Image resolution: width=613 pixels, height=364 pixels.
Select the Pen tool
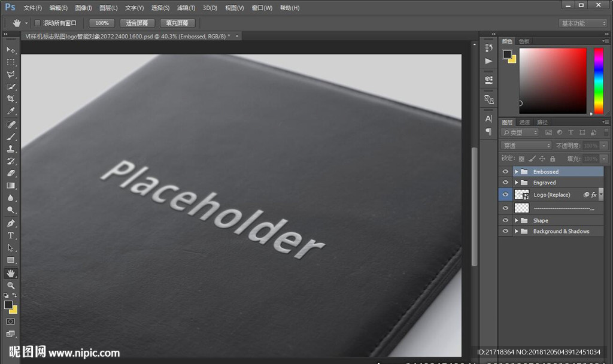[x=11, y=223]
